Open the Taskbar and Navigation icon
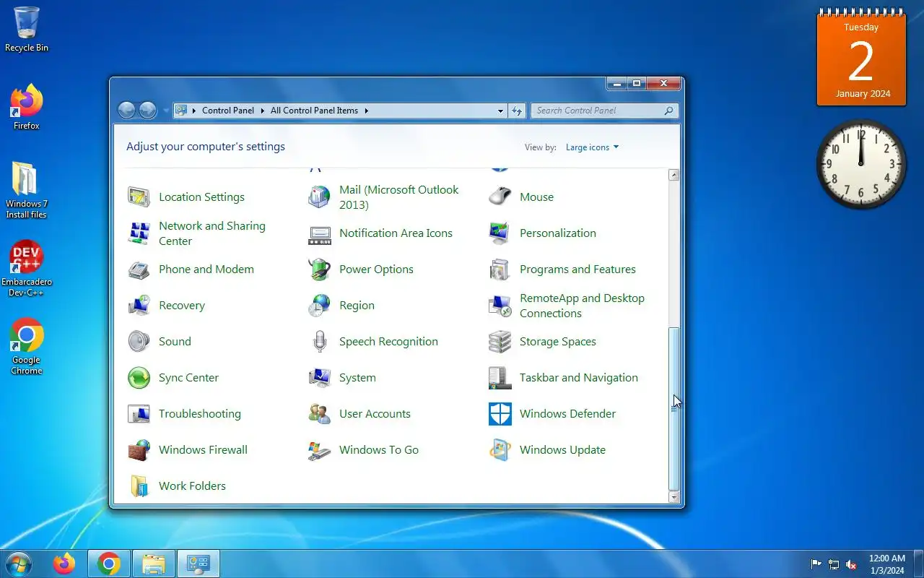This screenshot has height=578, width=924. pos(500,377)
